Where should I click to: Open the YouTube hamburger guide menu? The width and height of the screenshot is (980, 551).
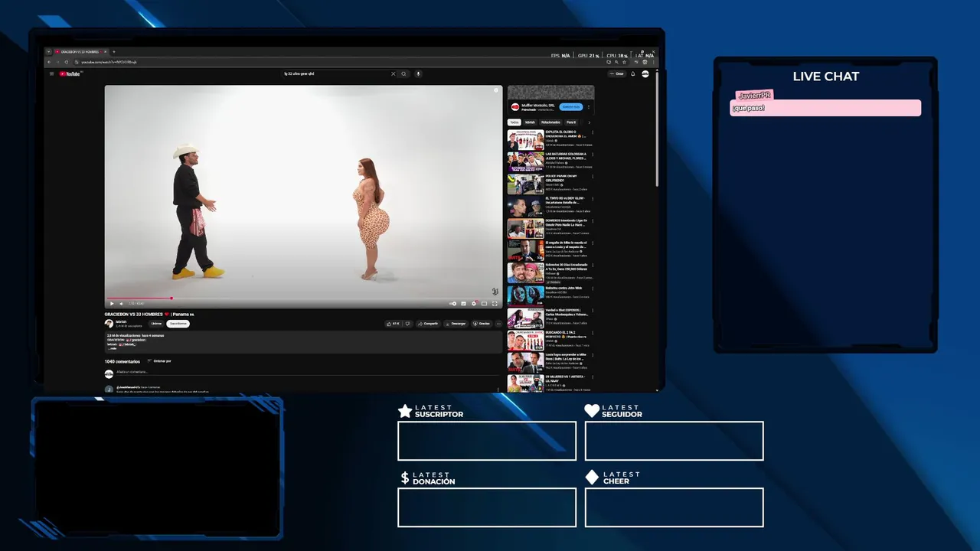pyautogui.click(x=51, y=73)
